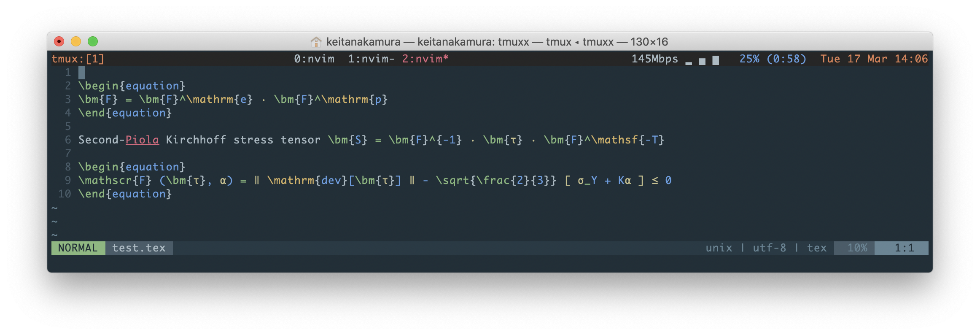Screen dimensions: 980x335
Task: Click the 25% (0:58) battery status
Action: pos(773,59)
